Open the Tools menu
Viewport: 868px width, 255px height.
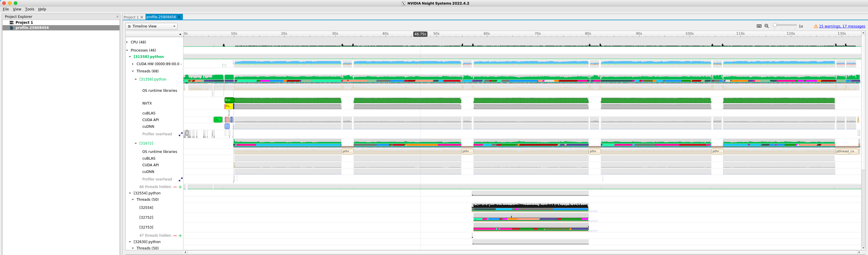[29, 9]
